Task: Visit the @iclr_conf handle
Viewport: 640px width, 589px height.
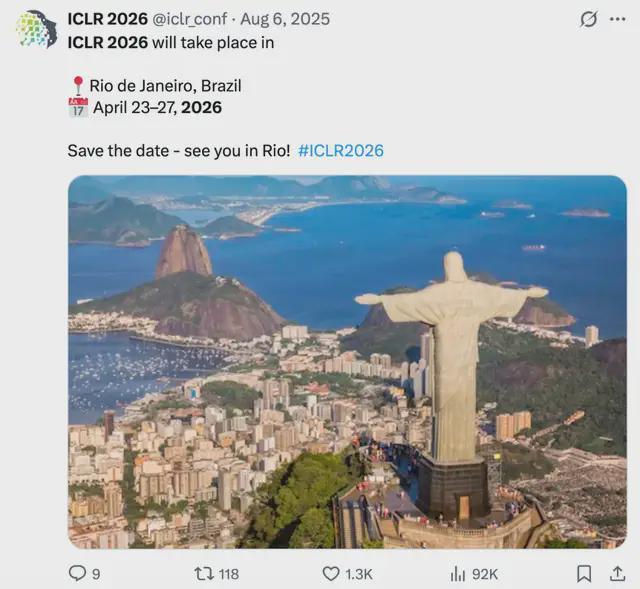Action: click(189, 19)
